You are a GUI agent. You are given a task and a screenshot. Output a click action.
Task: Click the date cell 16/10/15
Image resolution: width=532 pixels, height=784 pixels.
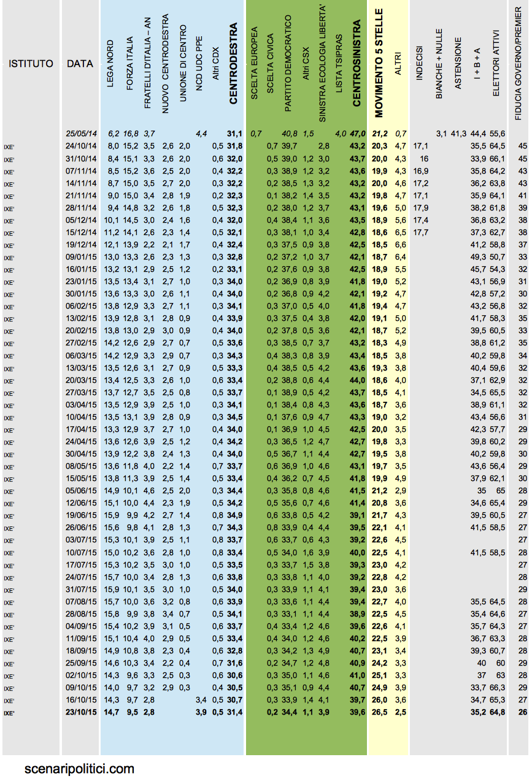coord(81,700)
